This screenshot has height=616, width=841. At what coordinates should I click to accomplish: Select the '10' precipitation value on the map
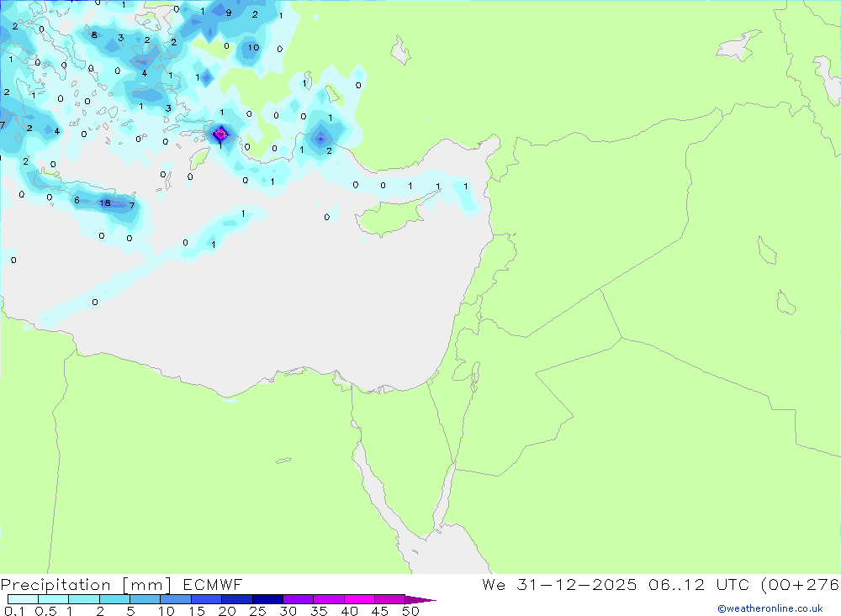[x=253, y=47]
